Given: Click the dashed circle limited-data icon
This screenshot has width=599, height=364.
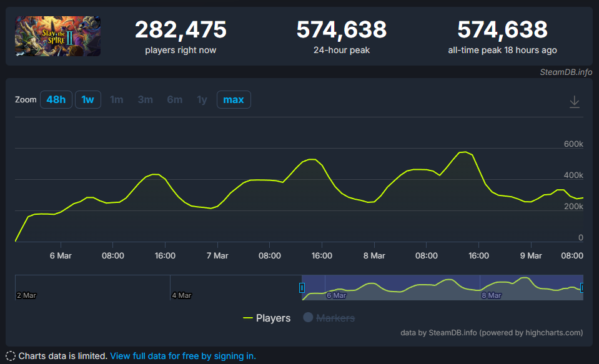Looking at the screenshot, I should [11, 356].
